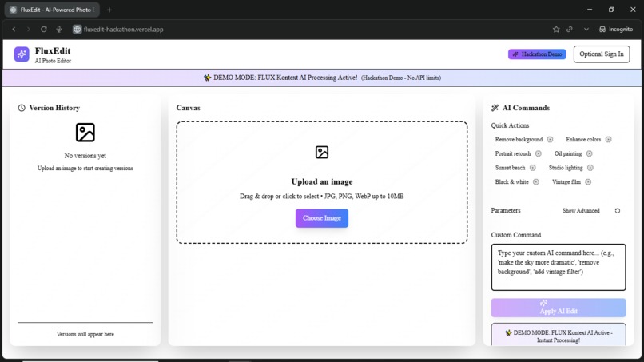Click plus icon next to Enhance colors

[x=608, y=139]
